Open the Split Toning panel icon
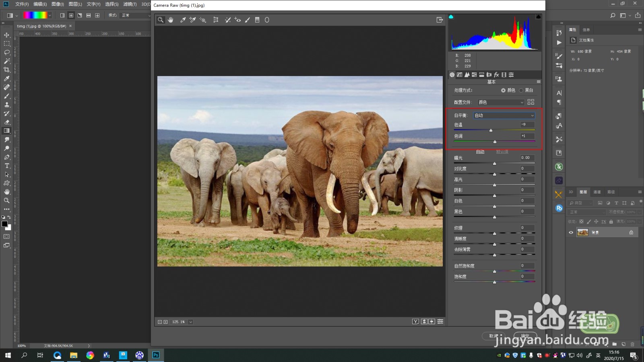This screenshot has width=644, height=362. [x=481, y=75]
